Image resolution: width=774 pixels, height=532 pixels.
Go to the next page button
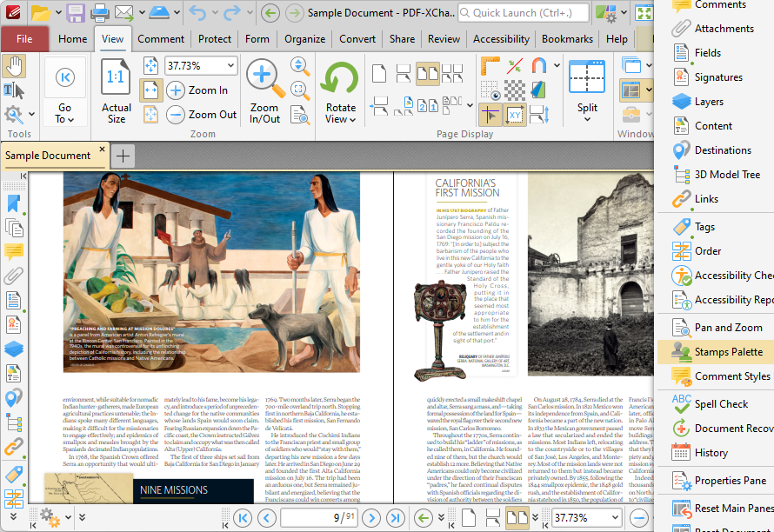point(371,518)
